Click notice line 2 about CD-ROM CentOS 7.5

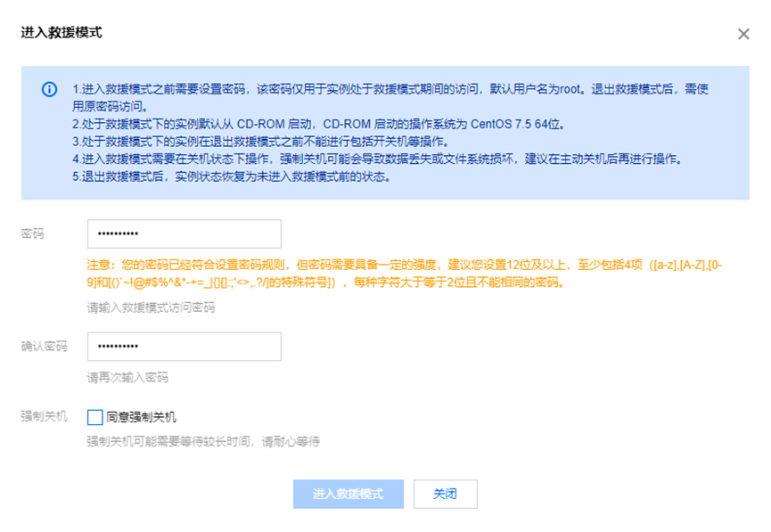tap(319, 124)
